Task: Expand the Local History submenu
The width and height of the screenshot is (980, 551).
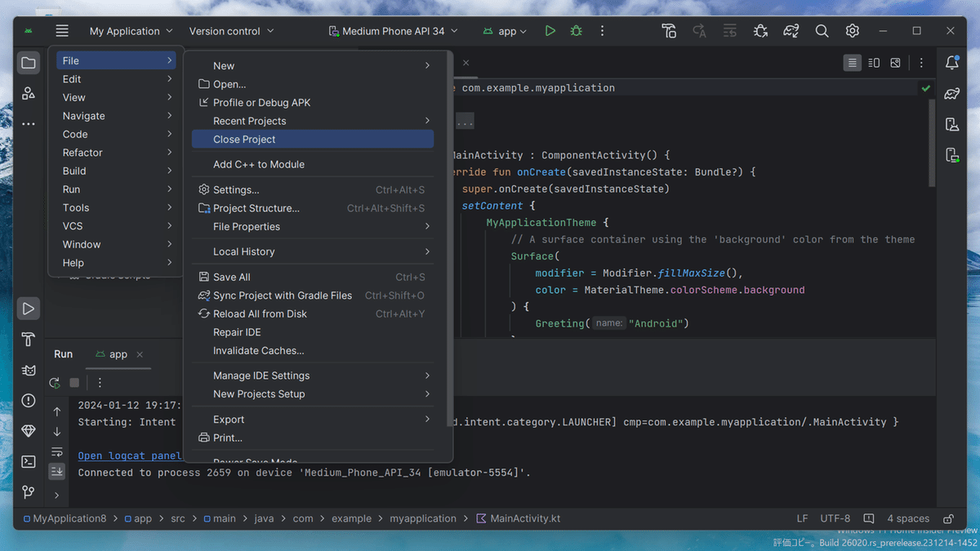Action: [313, 251]
